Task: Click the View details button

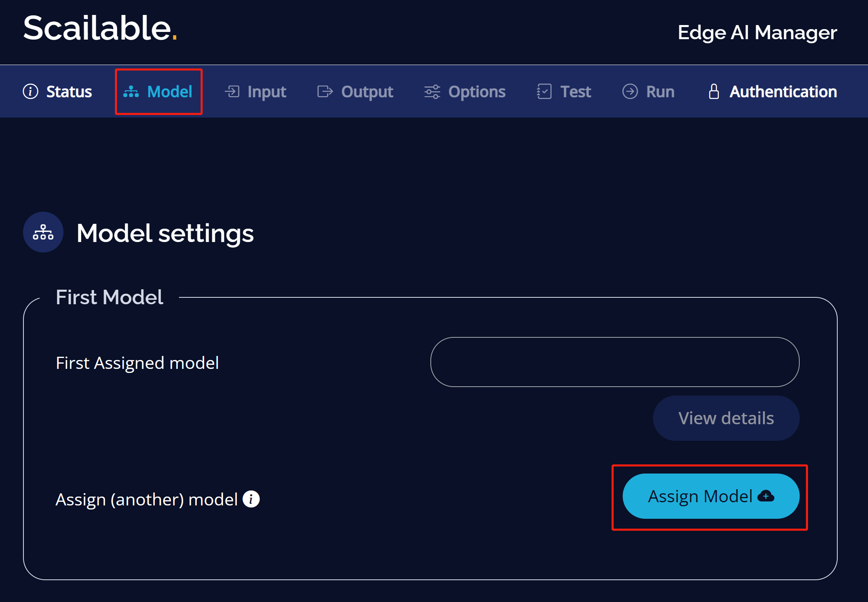Action: click(726, 418)
